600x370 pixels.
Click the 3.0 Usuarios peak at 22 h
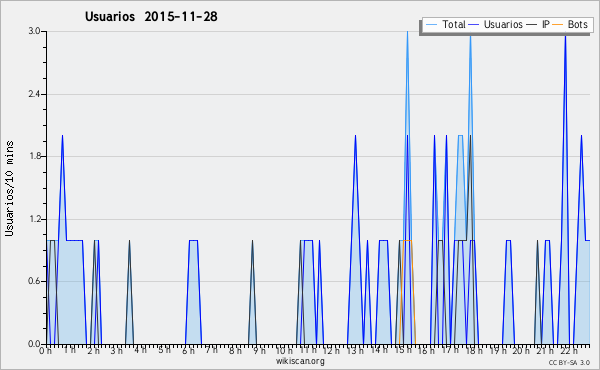tap(565, 35)
